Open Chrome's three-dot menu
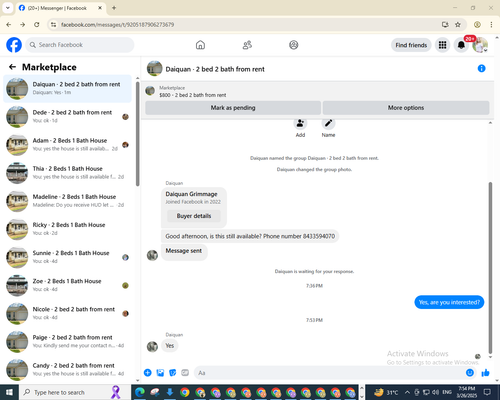Image resolution: width=500 pixels, height=400 pixels. pyautogui.click(x=491, y=24)
